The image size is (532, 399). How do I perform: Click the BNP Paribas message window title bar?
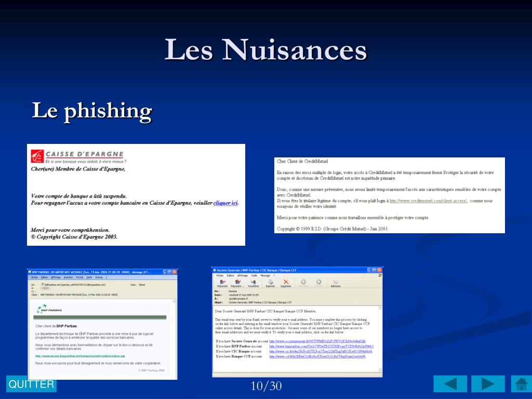coord(102,272)
